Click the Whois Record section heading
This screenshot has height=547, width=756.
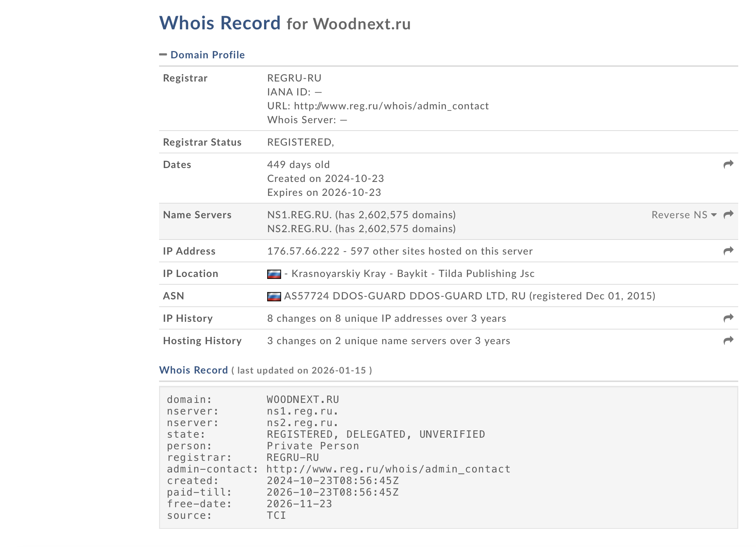point(193,370)
